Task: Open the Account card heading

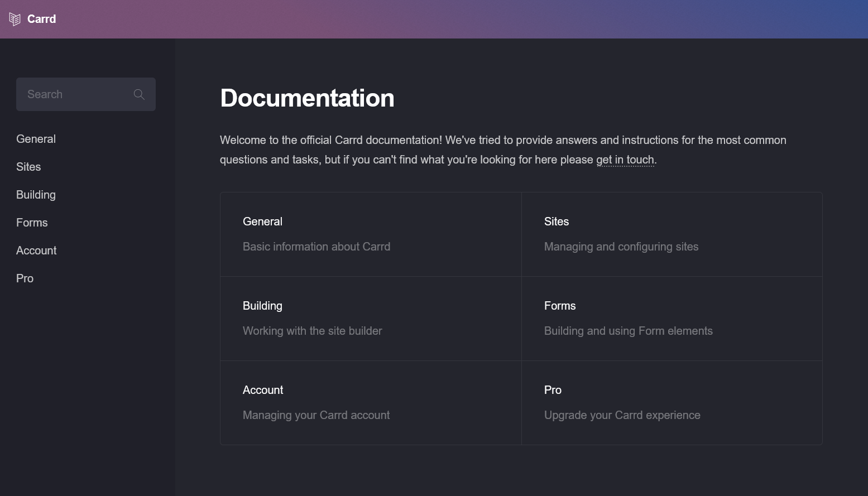Action: click(x=263, y=390)
